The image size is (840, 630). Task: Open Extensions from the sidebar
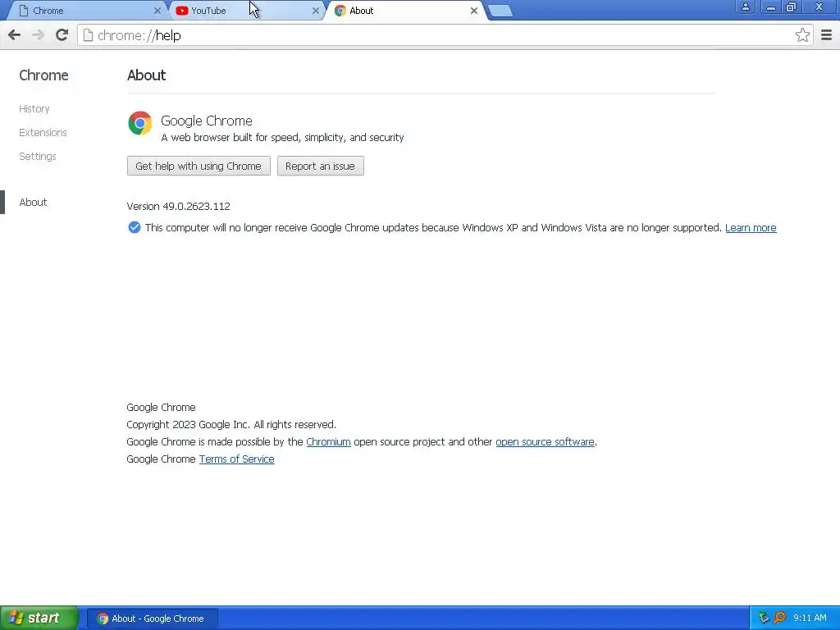[43, 132]
